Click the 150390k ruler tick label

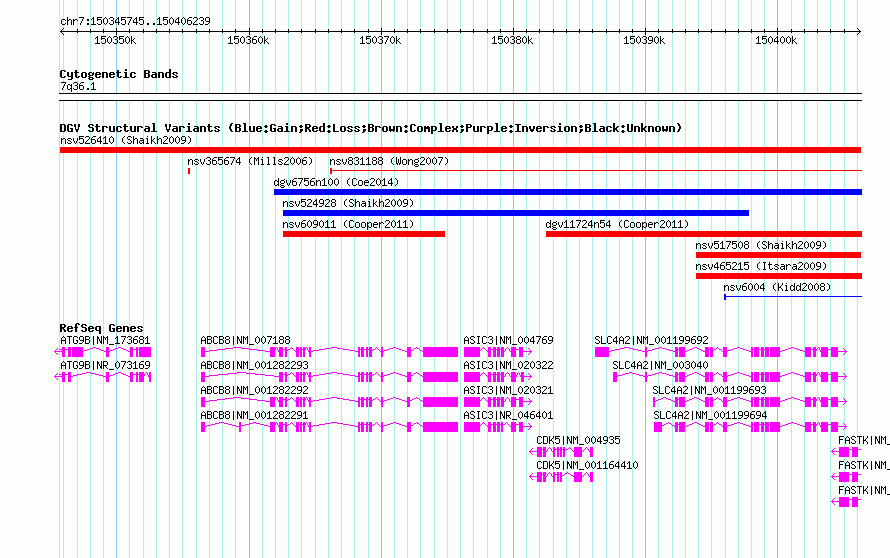click(644, 40)
